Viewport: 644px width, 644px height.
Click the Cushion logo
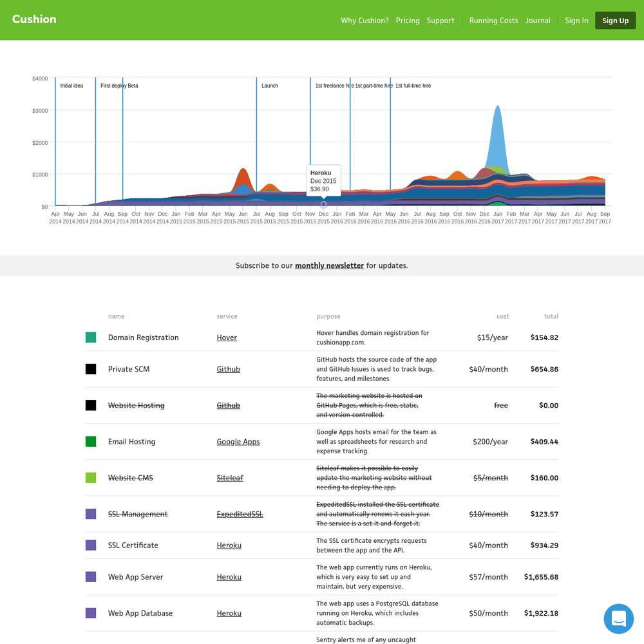tap(34, 19)
